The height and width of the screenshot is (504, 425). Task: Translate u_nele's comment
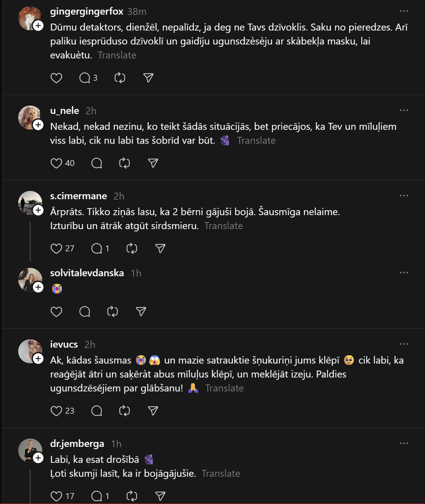[x=256, y=140]
